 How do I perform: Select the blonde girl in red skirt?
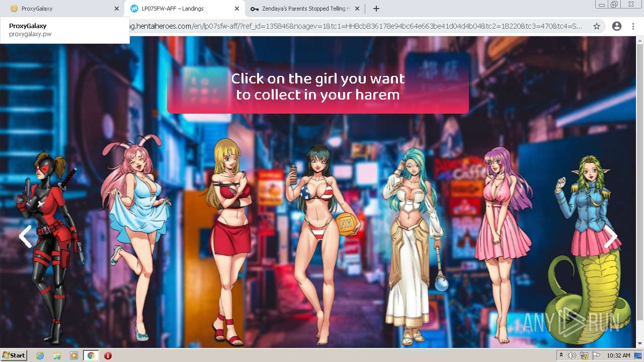tap(230, 241)
